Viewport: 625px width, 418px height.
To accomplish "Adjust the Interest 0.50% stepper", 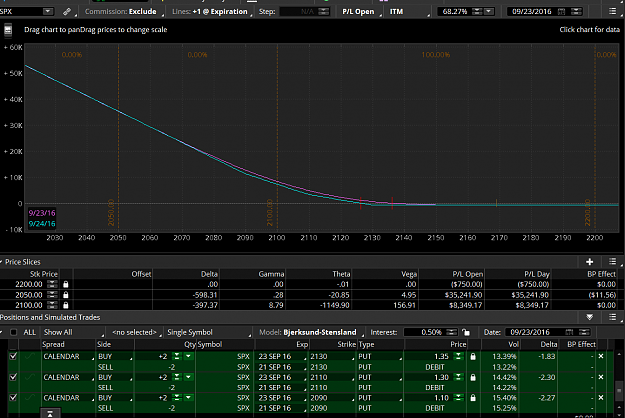I will (x=452, y=332).
